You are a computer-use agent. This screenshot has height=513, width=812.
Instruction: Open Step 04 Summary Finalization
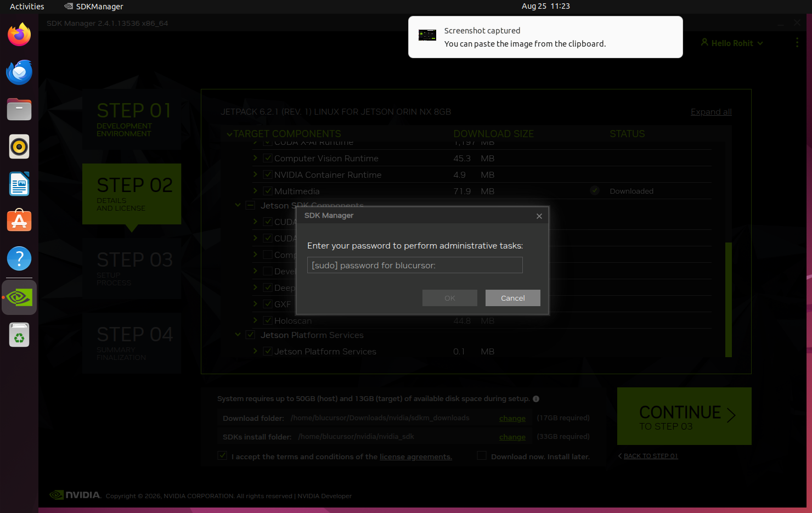(132, 343)
